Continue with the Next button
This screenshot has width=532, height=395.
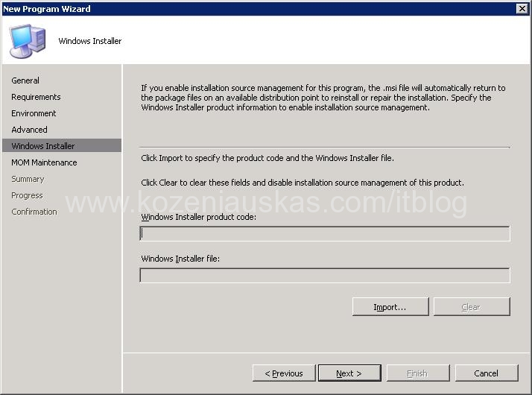click(x=349, y=373)
